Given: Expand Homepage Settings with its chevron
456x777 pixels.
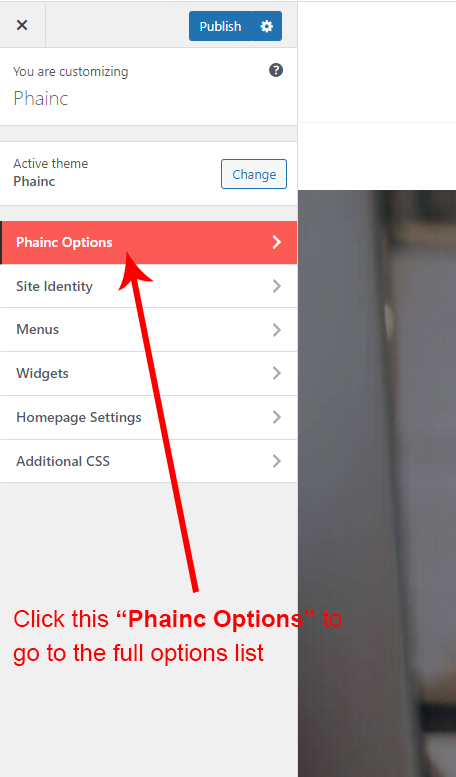Looking at the screenshot, I should tap(277, 417).
